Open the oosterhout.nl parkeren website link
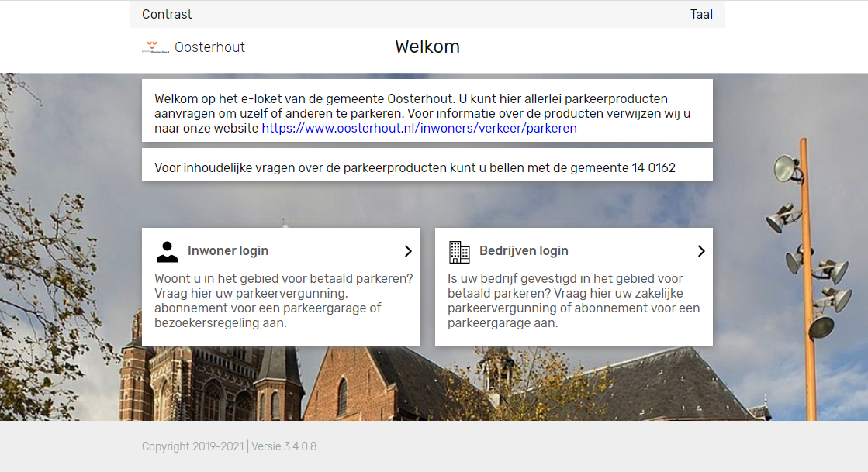 (x=419, y=129)
